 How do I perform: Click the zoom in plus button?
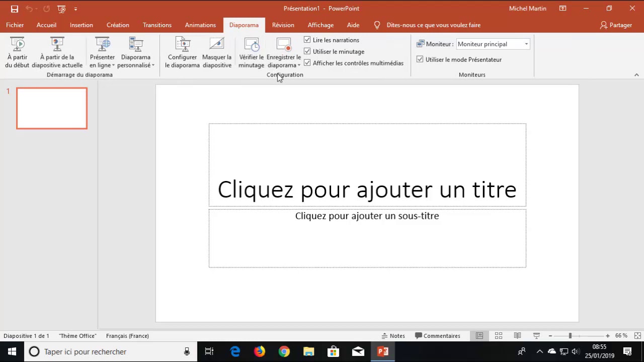(608, 336)
